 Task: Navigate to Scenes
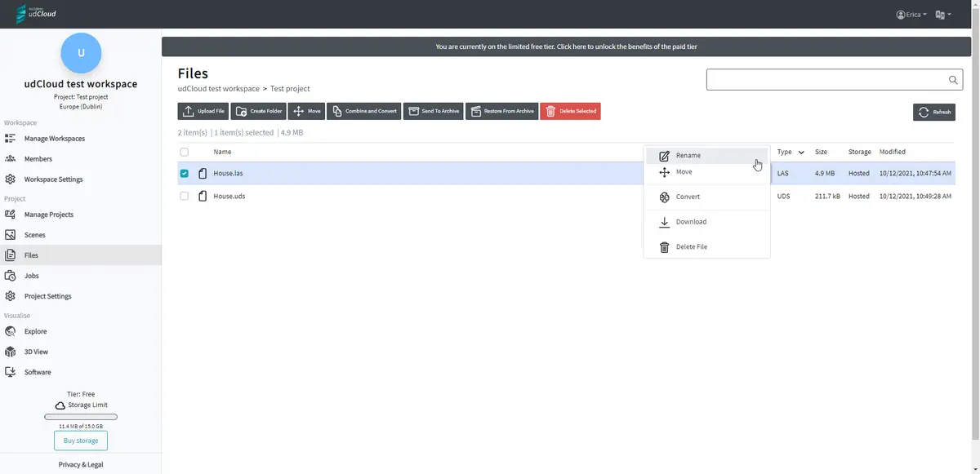pos(35,235)
